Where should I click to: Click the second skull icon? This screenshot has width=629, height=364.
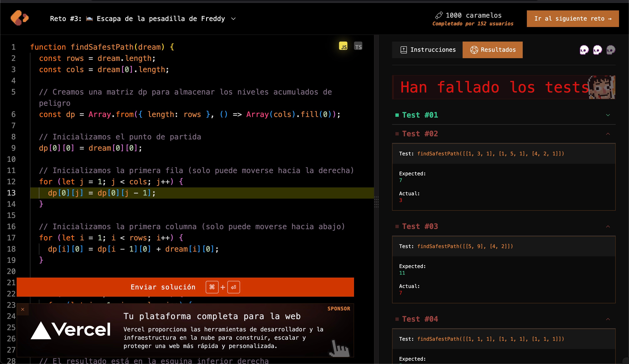pyautogui.click(x=597, y=50)
